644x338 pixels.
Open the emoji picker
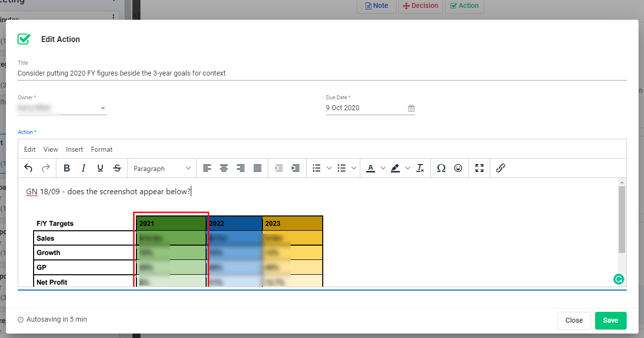[458, 169]
